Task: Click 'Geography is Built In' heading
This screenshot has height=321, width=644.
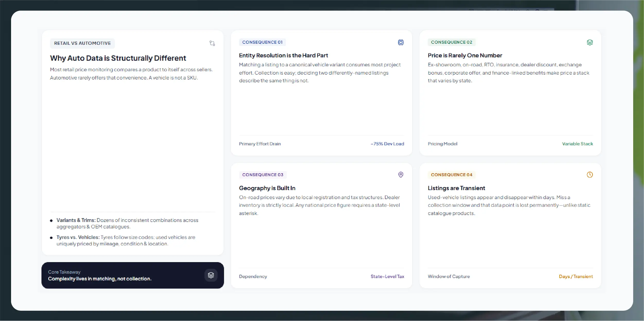Action: 267,188
